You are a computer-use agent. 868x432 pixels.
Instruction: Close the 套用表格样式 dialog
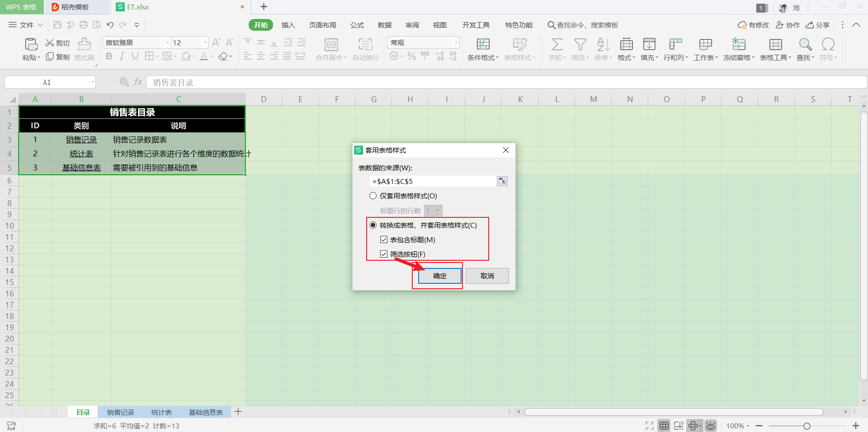tap(506, 150)
